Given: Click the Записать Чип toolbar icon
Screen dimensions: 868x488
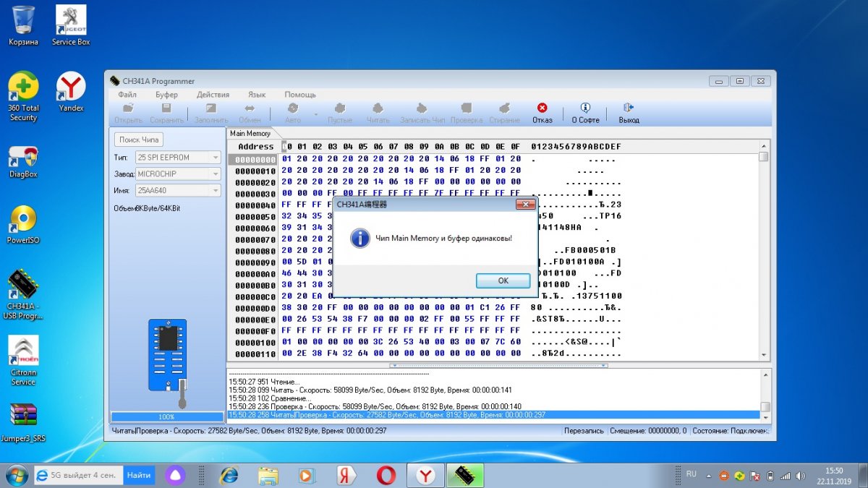Looking at the screenshot, I should 422,109.
